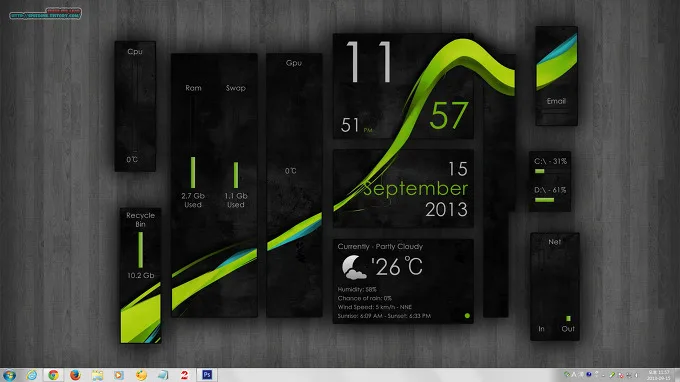
Task: Click the year '2013' text
Action: pos(446,209)
